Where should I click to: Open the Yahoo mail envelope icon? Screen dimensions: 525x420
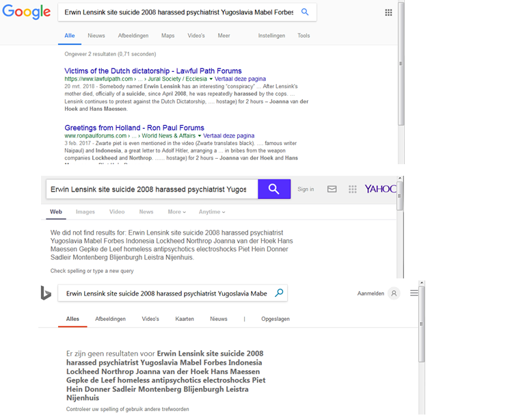click(332, 189)
